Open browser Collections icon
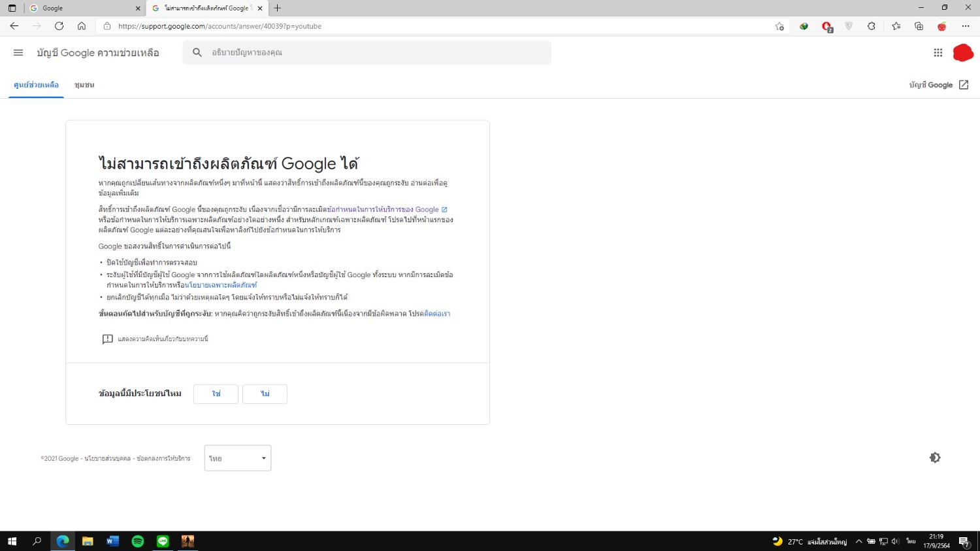 (x=919, y=26)
